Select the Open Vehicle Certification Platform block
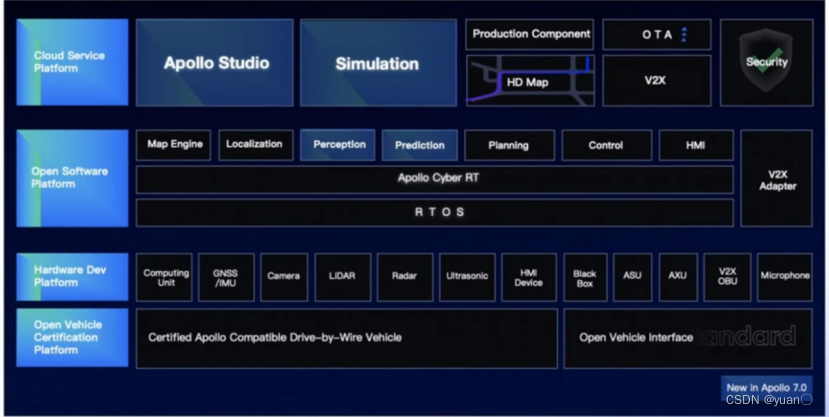829x417 pixels. (72, 338)
